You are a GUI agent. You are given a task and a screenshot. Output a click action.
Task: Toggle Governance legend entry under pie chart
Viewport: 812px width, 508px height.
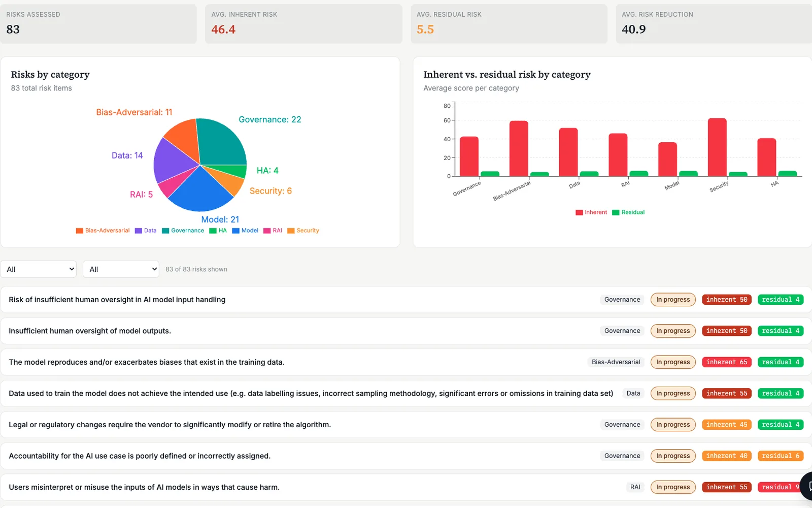pyautogui.click(x=183, y=231)
